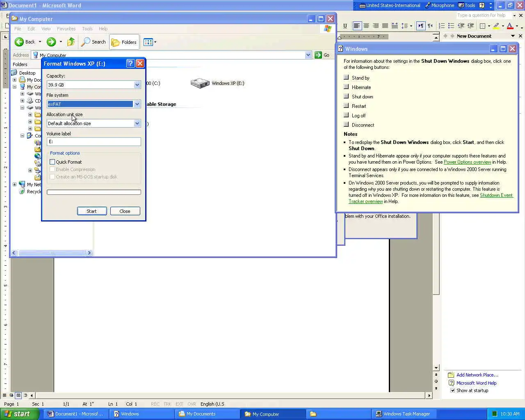525x420 pixels.
Task: Open the Help menu in My Computer
Action: click(x=103, y=29)
